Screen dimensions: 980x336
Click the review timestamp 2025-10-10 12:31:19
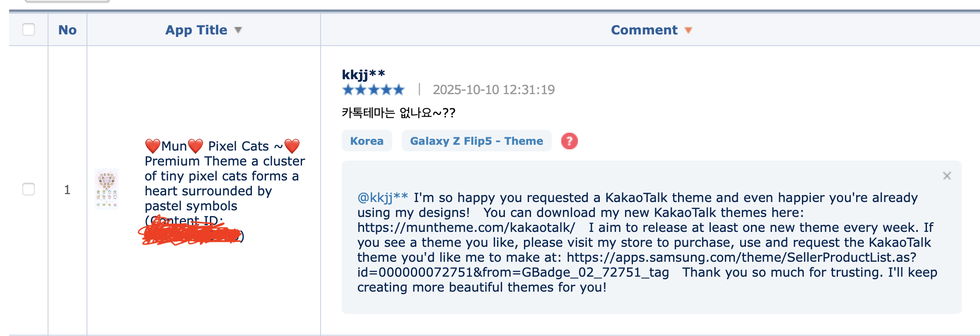(x=493, y=89)
